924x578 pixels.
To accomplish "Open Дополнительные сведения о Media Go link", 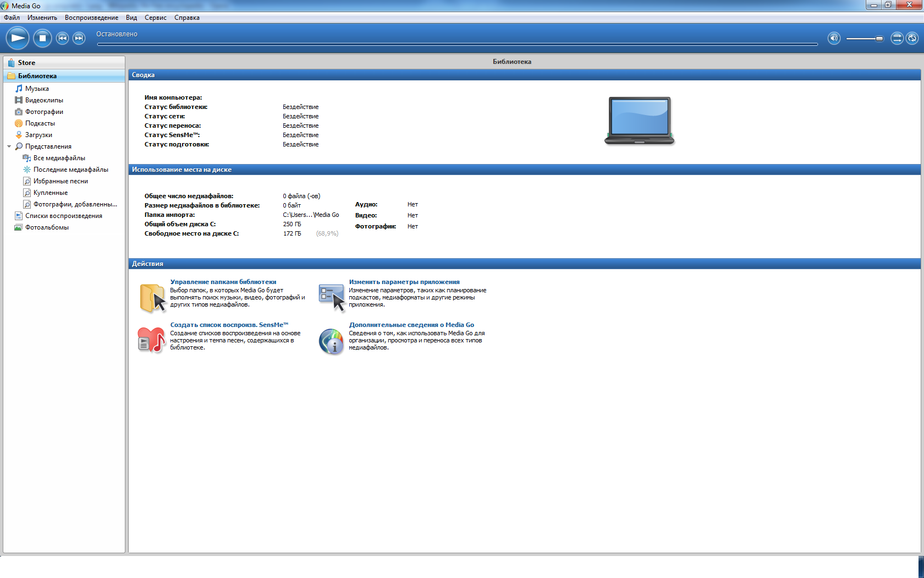I will point(411,325).
